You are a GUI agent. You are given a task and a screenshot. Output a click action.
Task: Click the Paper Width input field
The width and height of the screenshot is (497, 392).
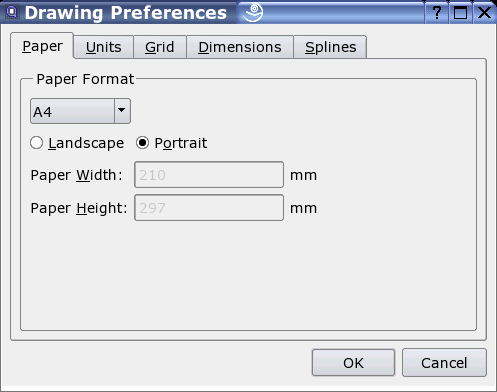coord(209,175)
